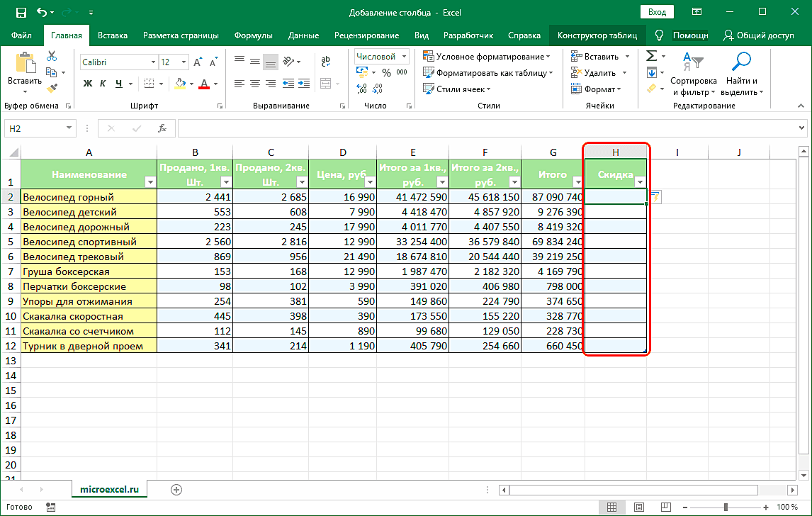This screenshot has height=516, width=812.
Task: Switch to the Вставка ribbon tab
Action: click(113, 35)
